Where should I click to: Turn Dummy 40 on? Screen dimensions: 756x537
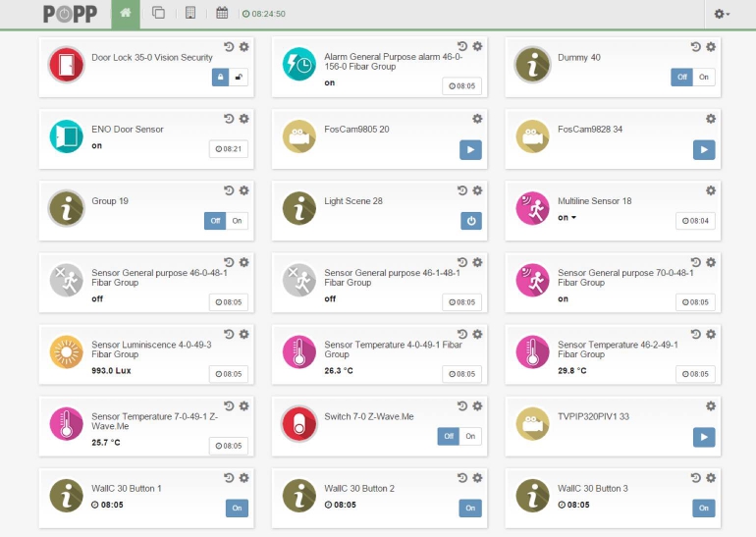704,78
